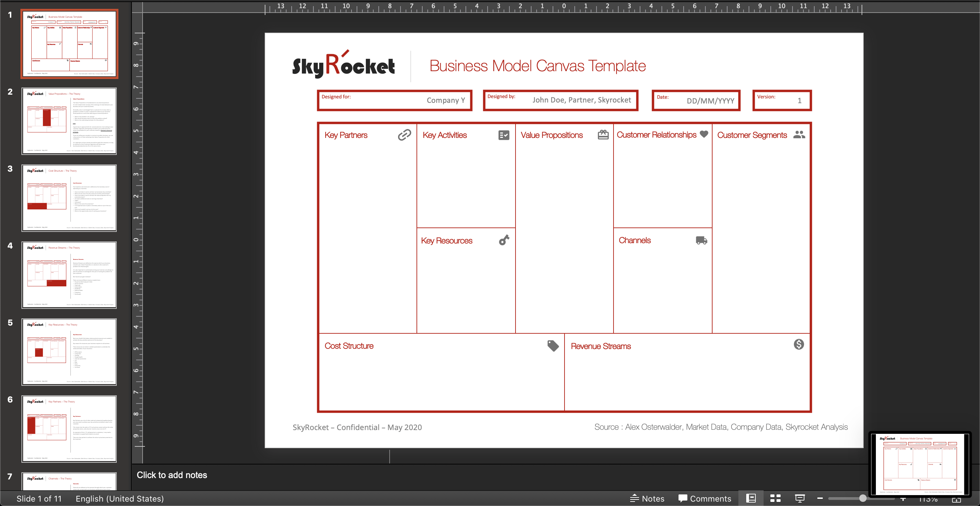Click the floating slide preview thumbnail

[x=919, y=464]
